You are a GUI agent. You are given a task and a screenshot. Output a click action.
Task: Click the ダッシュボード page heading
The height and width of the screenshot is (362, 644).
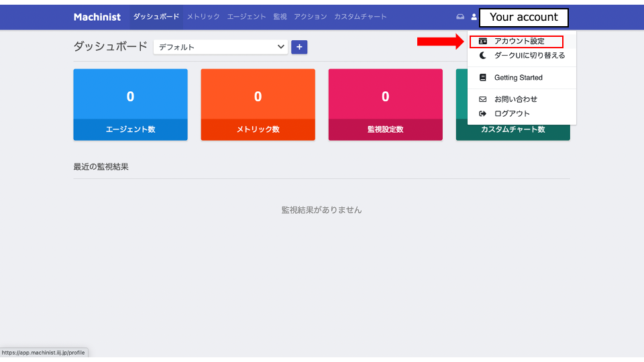point(110,46)
